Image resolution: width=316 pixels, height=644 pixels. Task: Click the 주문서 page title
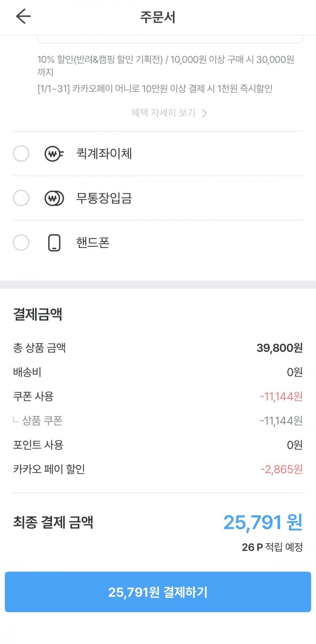(158, 17)
